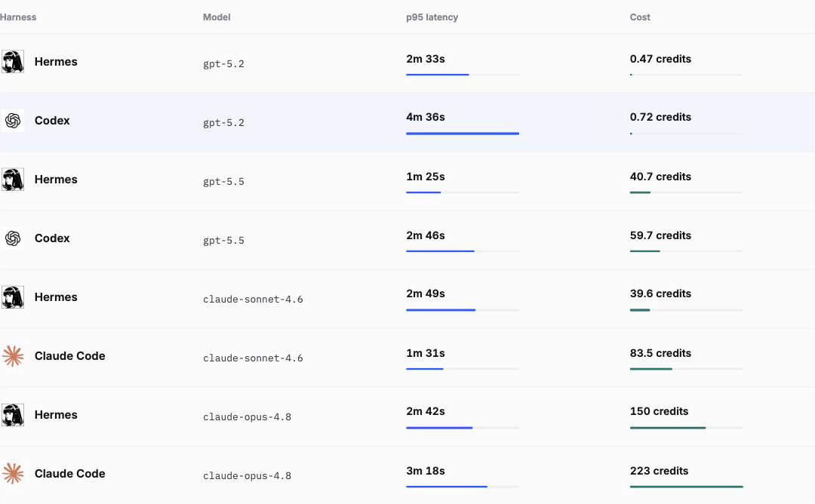This screenshot has height=504, width=815.
Task: Click the latency bar under 3m 18s
Action: click(463, 487)
